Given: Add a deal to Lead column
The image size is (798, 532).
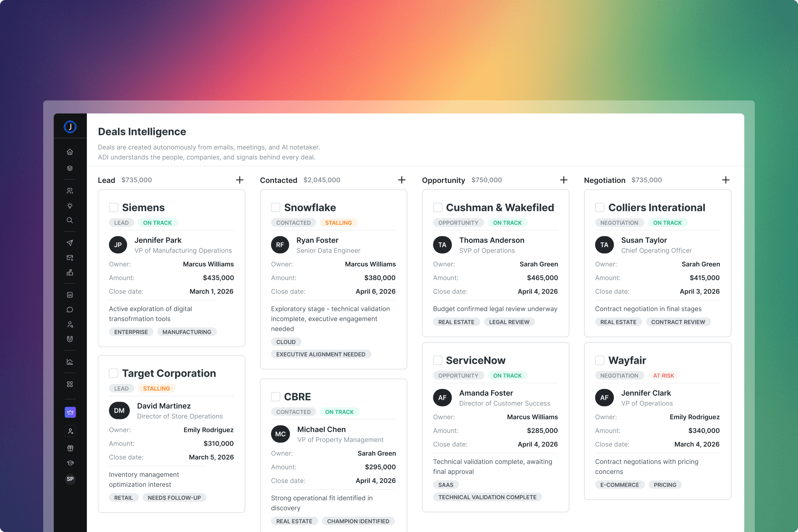Looking at the screenshot, I should click(239, 180).
